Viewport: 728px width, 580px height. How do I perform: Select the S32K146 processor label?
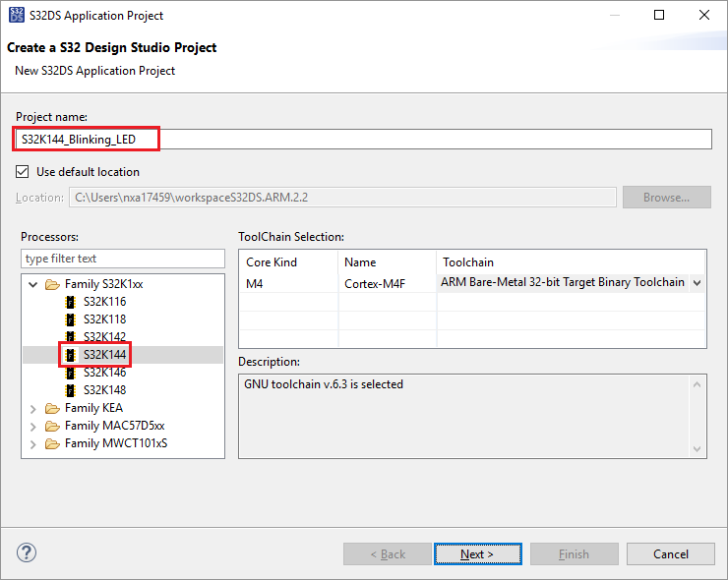[x=105, y=373]
